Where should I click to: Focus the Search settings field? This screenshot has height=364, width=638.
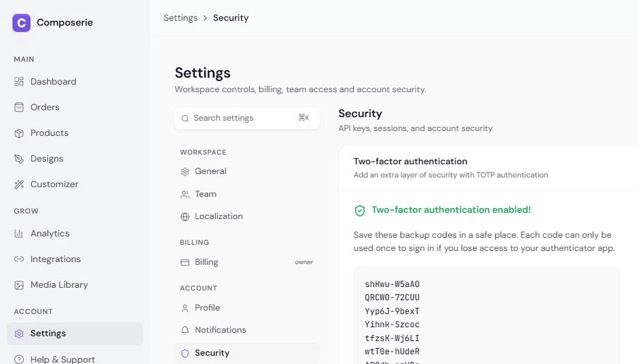tap(247, 118)
